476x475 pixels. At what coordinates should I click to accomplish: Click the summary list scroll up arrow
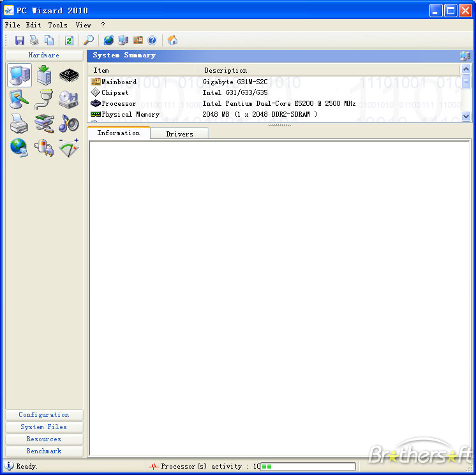[x=466, y=69]
